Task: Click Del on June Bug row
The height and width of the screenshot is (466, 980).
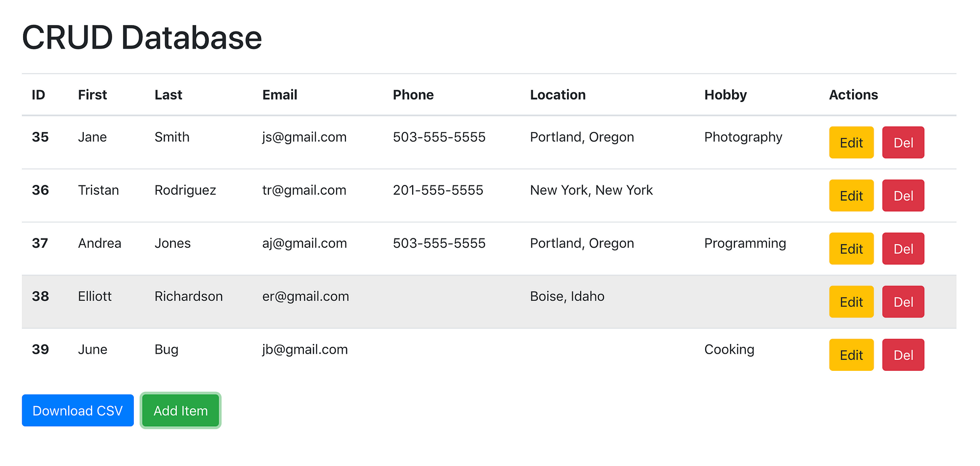Action: (x=903, y=355)
